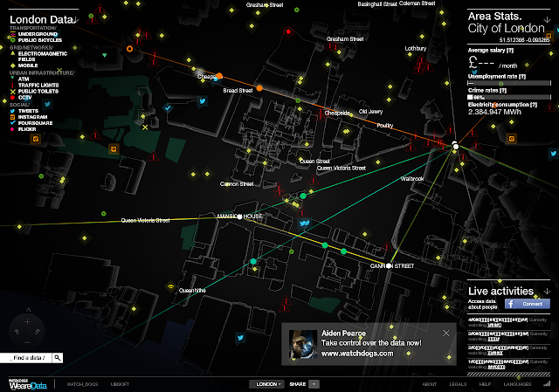Zoom out with the minus control
This screenshot has width=559, height=392.
[27, 342]
